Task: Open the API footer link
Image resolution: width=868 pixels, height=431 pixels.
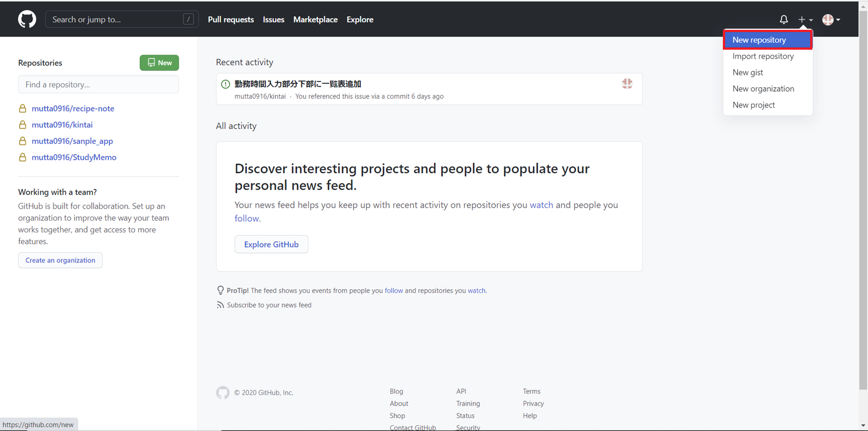Action: 461,391
